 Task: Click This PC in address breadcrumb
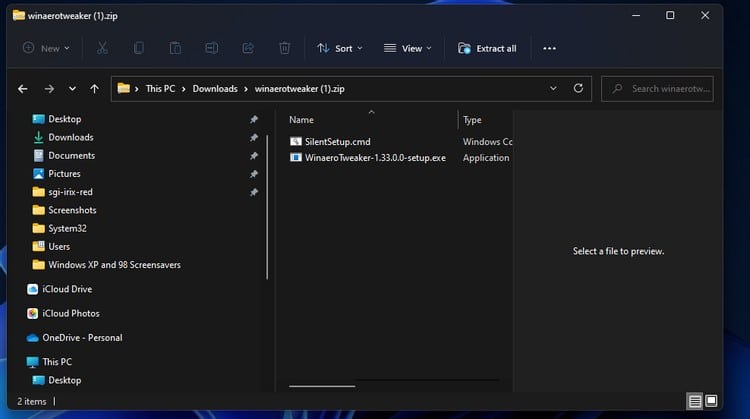(x=160, y=89)
